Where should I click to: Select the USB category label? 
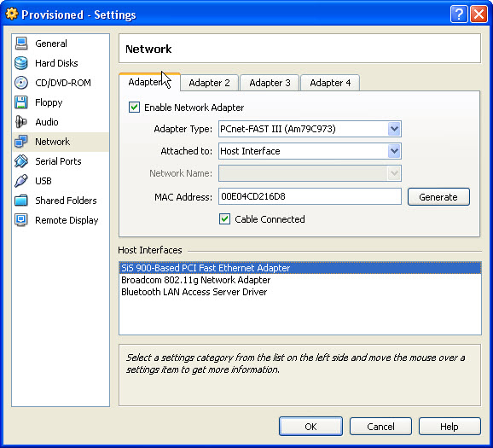(x=43, y=181)
